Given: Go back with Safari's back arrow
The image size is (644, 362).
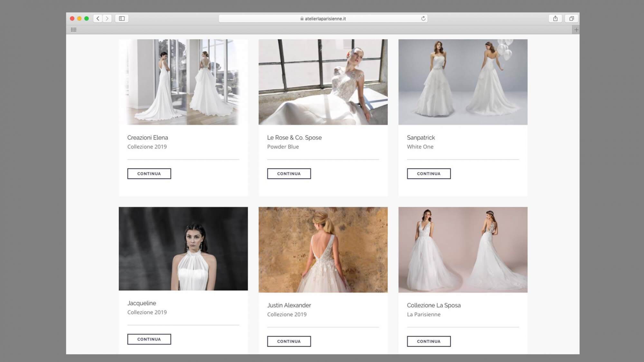Looking at the screenshot, I should pos(98,18).
